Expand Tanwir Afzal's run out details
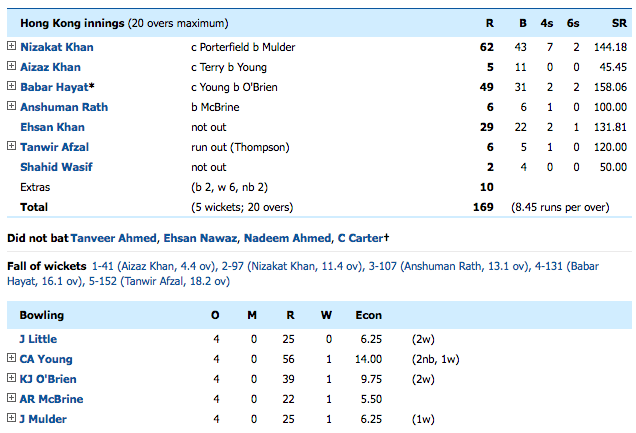Viewport: 636px width, 433px height. (x=11, y=147)
